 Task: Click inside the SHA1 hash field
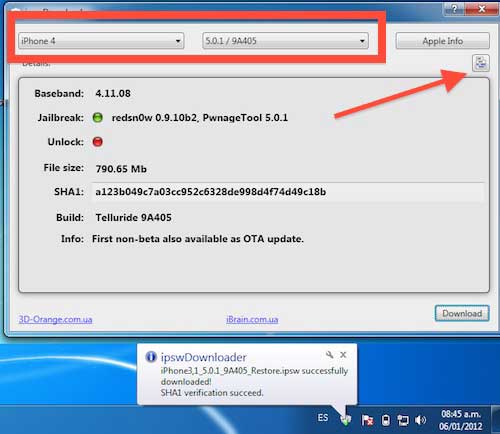coord(287,192)
